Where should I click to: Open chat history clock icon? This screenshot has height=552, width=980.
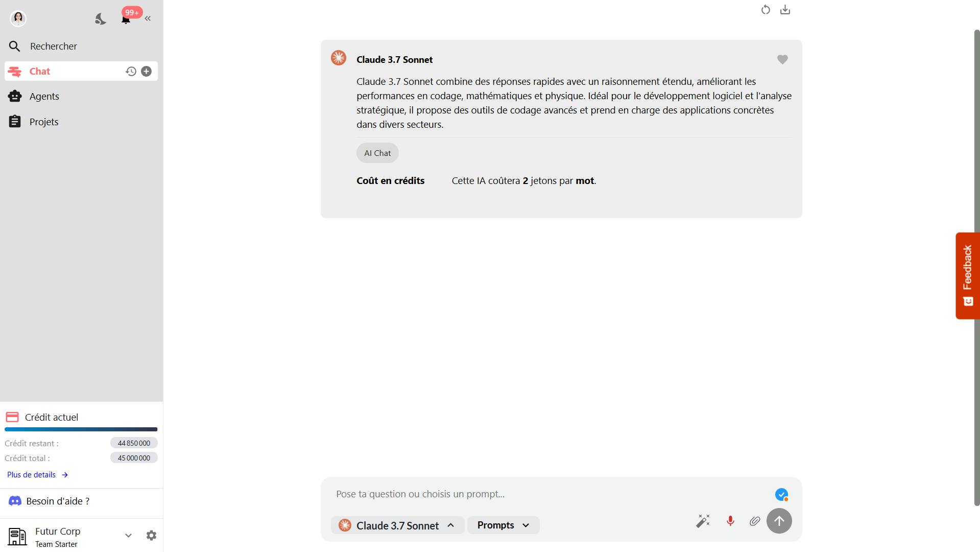pos(131,72)
